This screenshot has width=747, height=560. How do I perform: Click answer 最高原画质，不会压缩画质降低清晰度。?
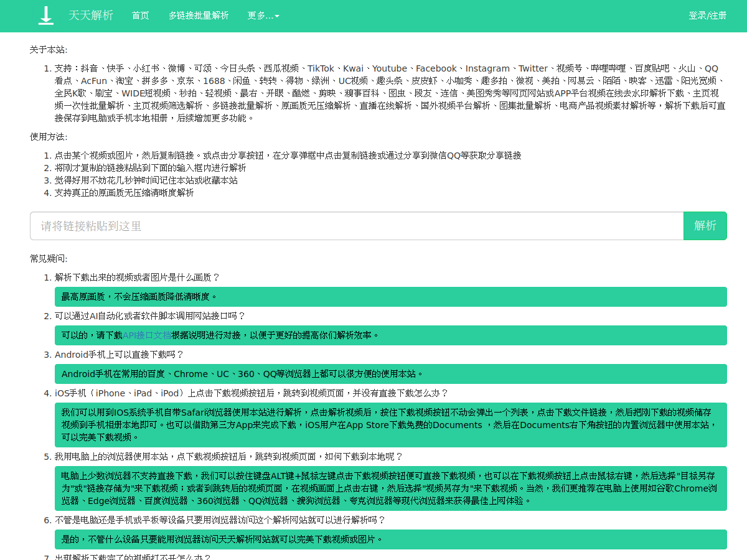coord(391,297)
